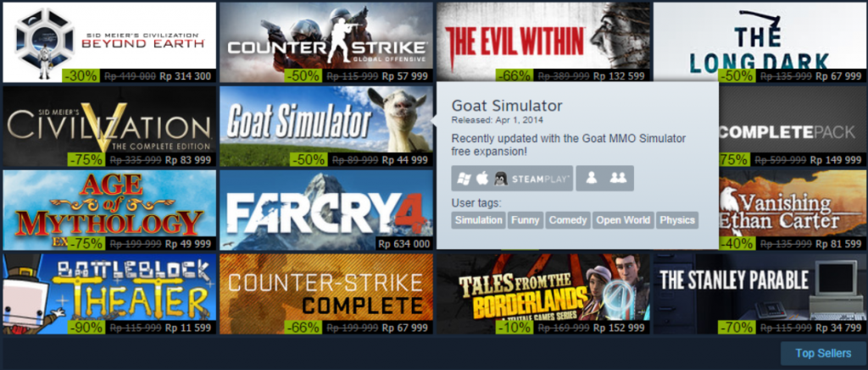Select the Open World user tag
868x370 pixels.
pyautogui.click(x=623, y=220)
